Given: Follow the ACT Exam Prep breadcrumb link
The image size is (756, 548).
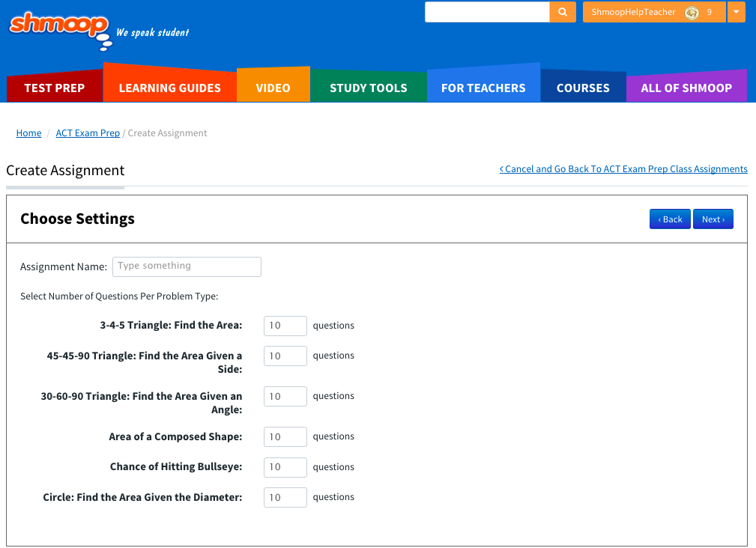Looking at the screenshot, I should [x=88, y=133].
